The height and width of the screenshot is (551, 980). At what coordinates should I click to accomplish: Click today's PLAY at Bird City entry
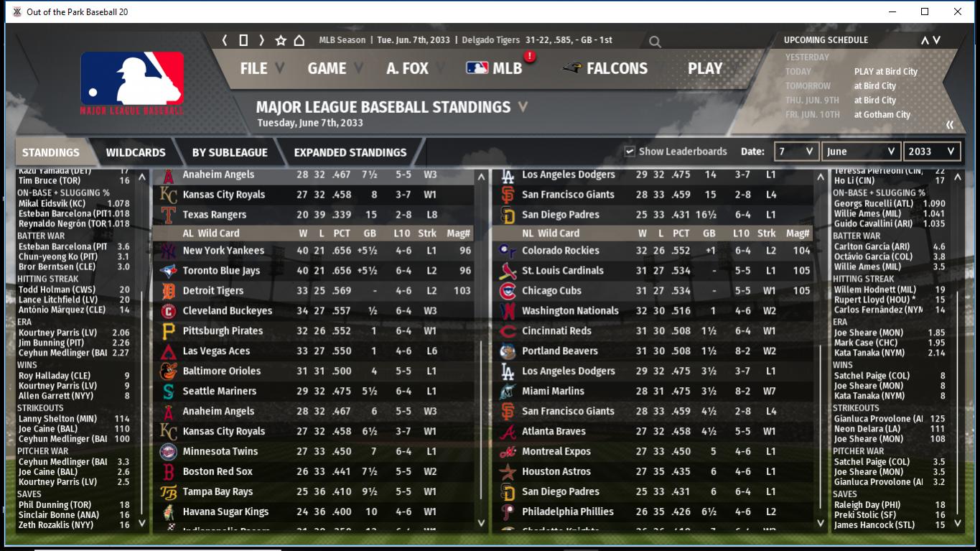[886, 71]
